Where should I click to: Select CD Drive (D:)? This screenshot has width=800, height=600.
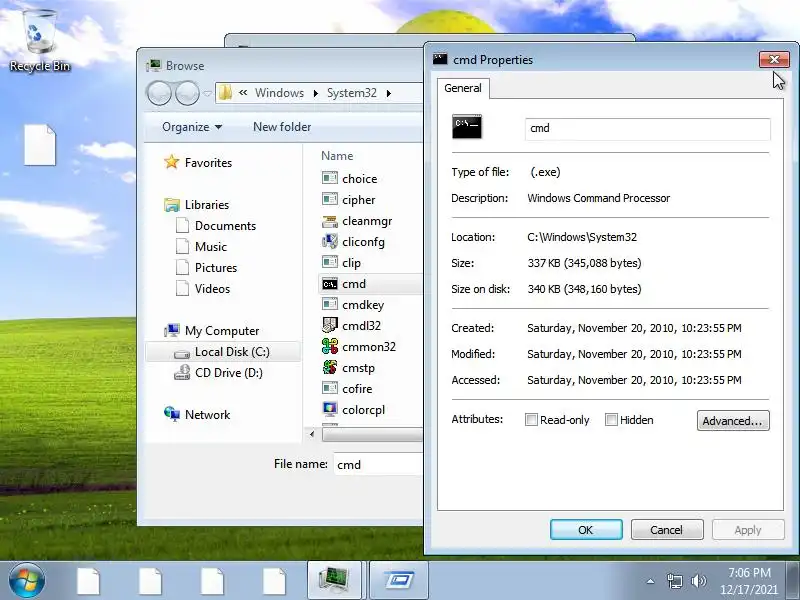229,372
